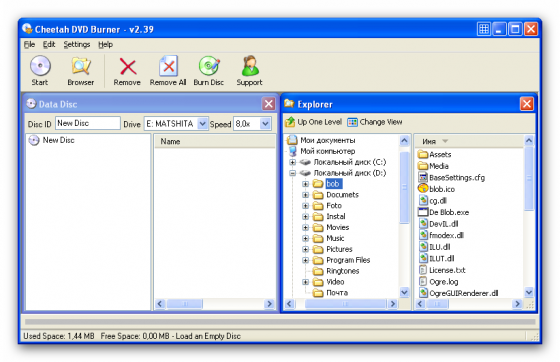Close the Data Disc panel
This screenshot has height=362, width=560.
pyautogui.click(x=268, y=104)
